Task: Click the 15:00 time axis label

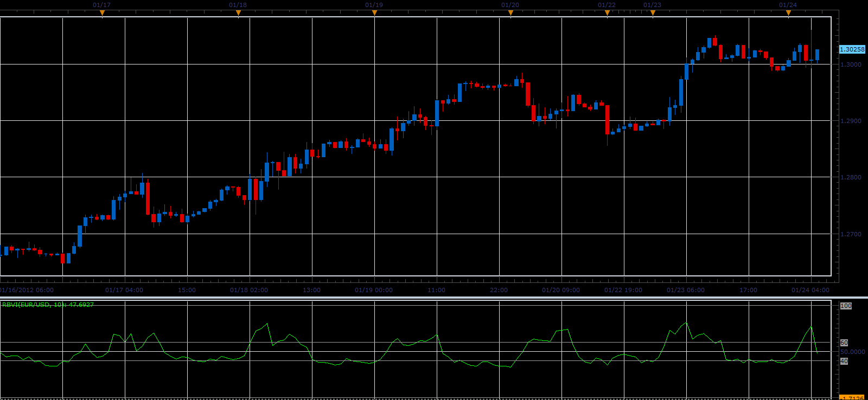Action: click(x=187, y=290)
